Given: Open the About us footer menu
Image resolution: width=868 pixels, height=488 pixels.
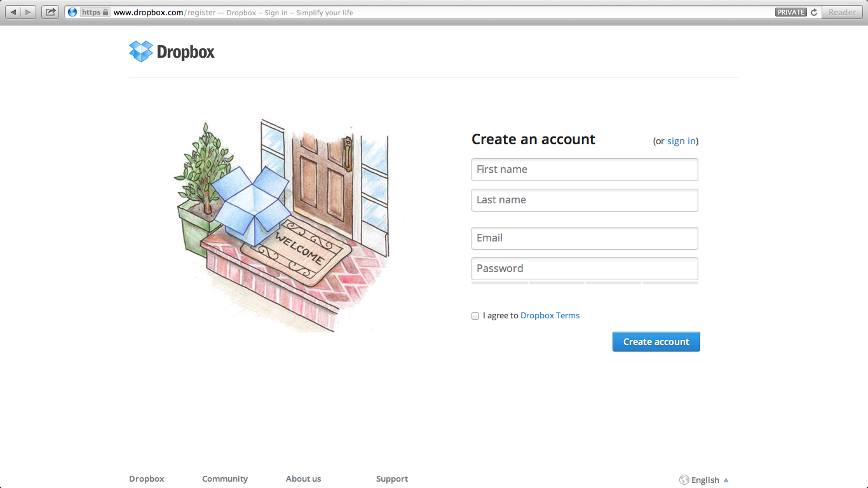Looking at the screenshot, I should click(304, 479).
